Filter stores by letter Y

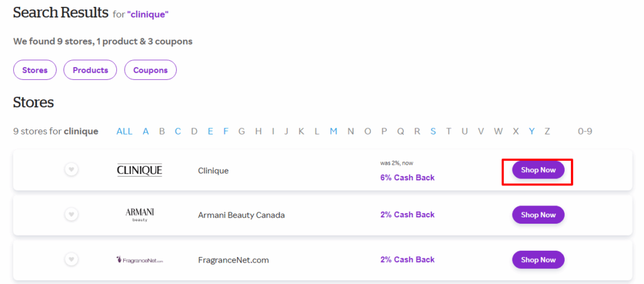(x=531, y=131)
